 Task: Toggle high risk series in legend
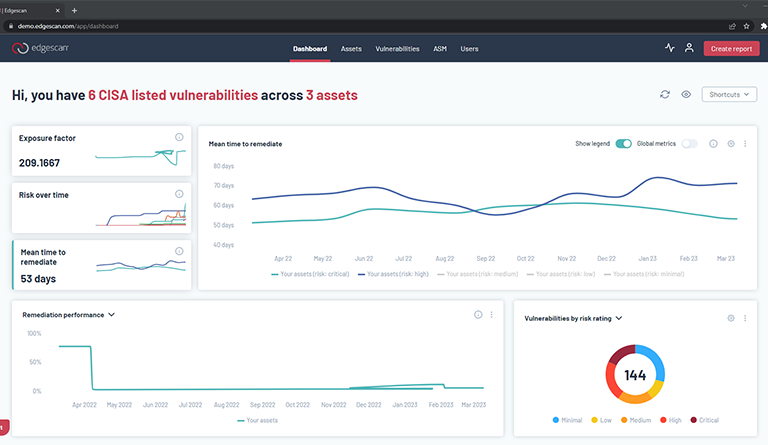[393, 274]
